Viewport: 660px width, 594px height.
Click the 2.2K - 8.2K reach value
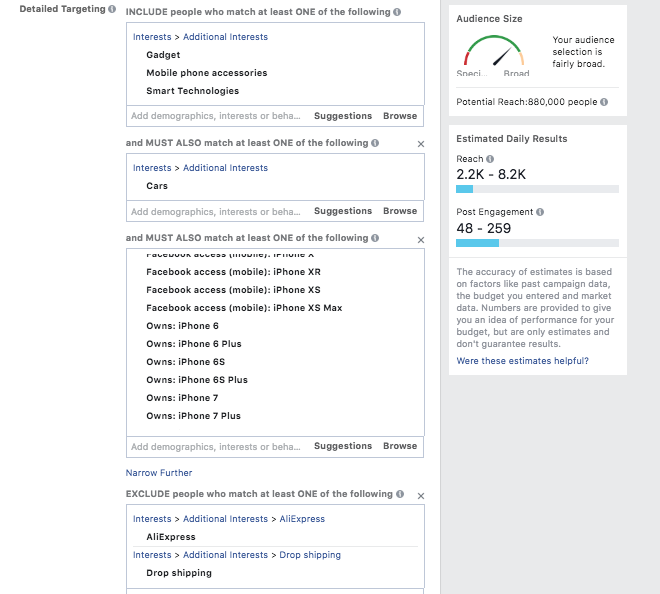(x=491, y=174)
